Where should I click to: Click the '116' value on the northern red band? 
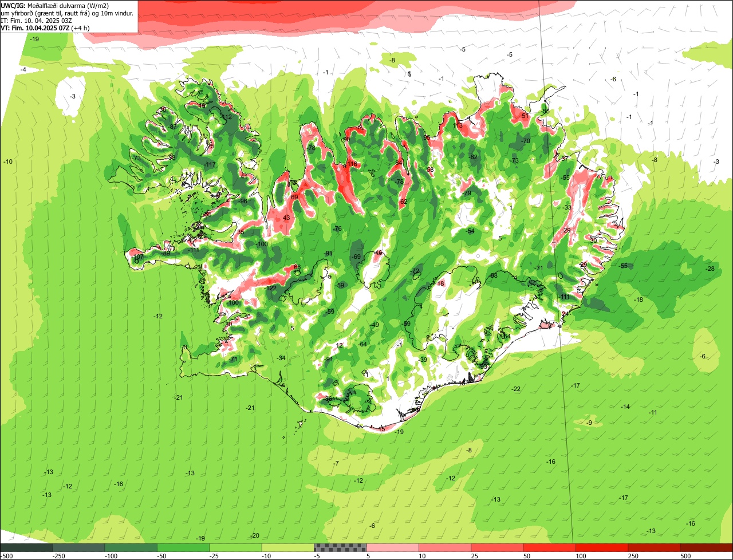(352, 164)
